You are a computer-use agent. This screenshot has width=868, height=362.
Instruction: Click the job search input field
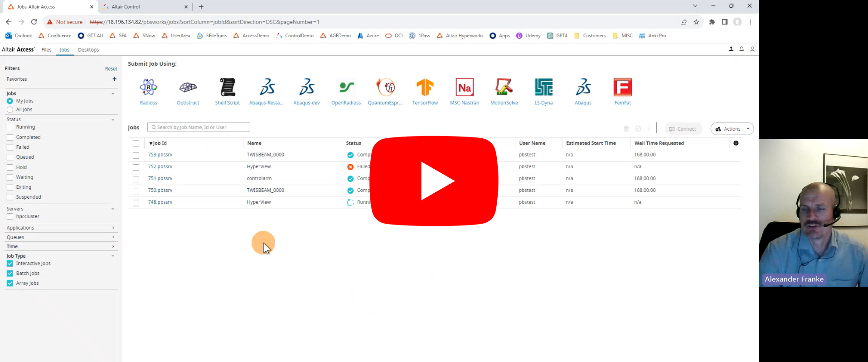tap(199, 127)
